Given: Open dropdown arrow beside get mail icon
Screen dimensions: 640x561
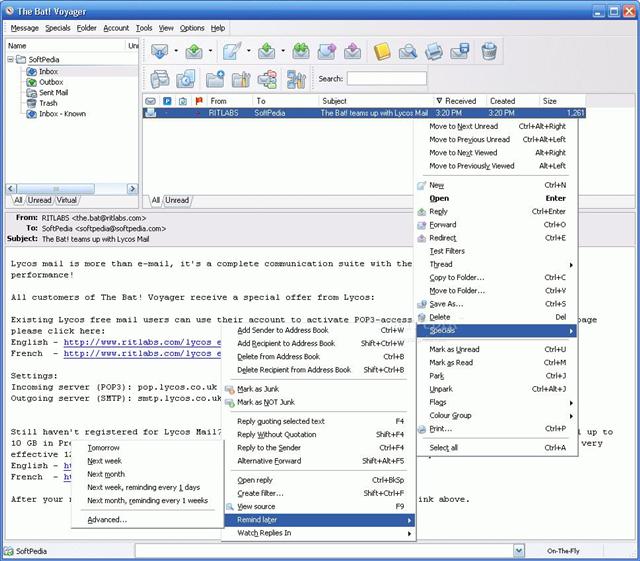Looking at the screenshot, I should [176, 51].
